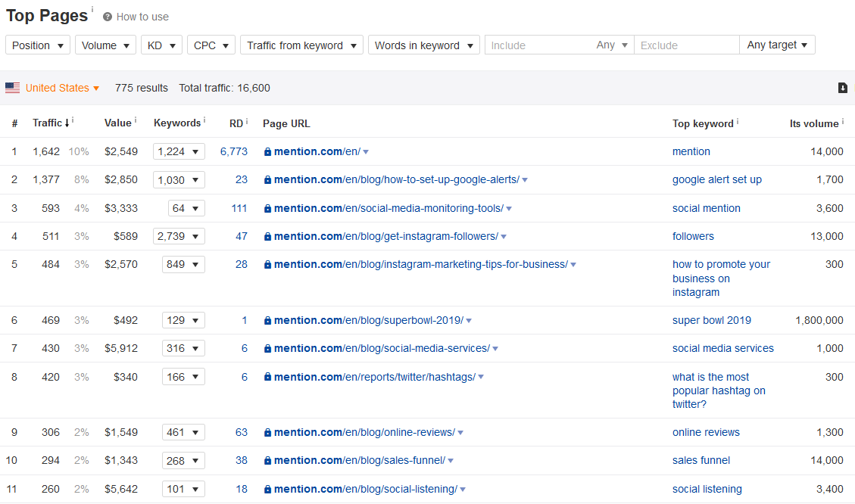Viewport: 855px width, 504px height.
Task: Click the 'Total traffic: 16,600' text
Action: click(225, 88)
